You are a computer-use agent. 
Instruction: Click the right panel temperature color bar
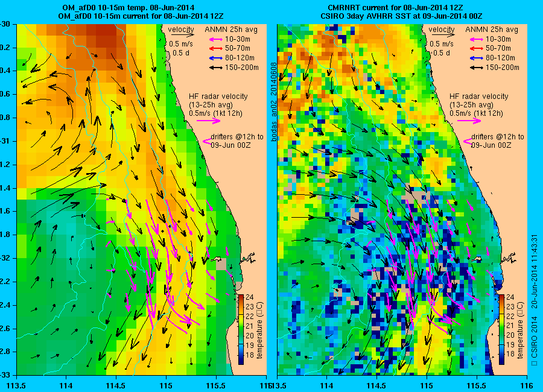point(502,329)
